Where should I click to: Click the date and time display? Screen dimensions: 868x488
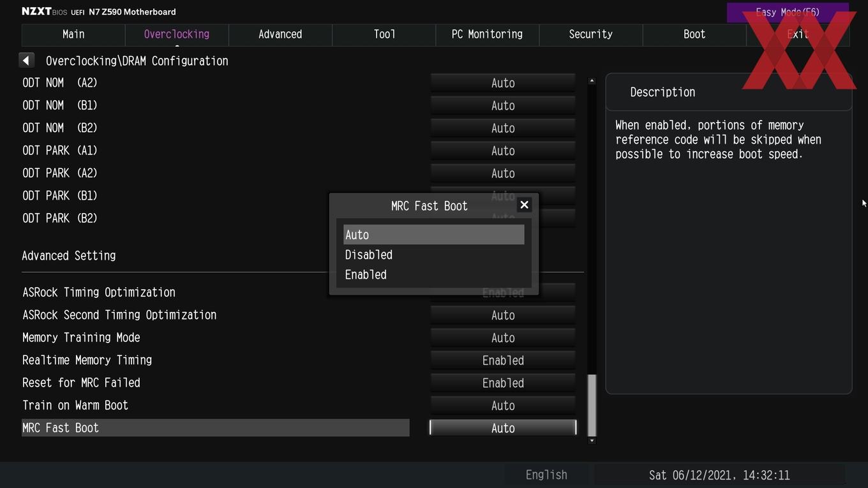pyautogui.click(x=719, y=475)
